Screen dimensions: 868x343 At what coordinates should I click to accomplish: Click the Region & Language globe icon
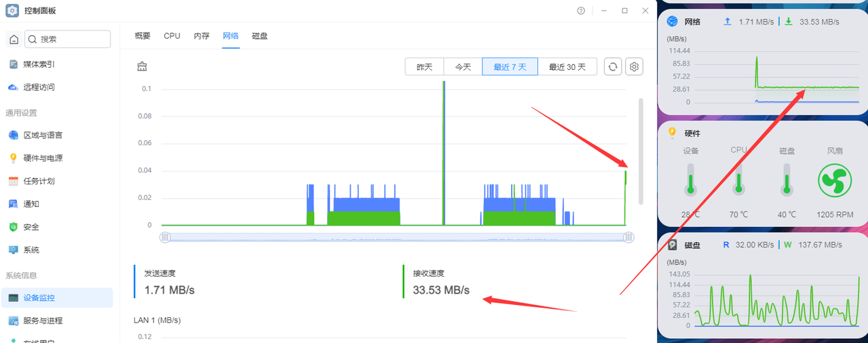pos(13,135)
